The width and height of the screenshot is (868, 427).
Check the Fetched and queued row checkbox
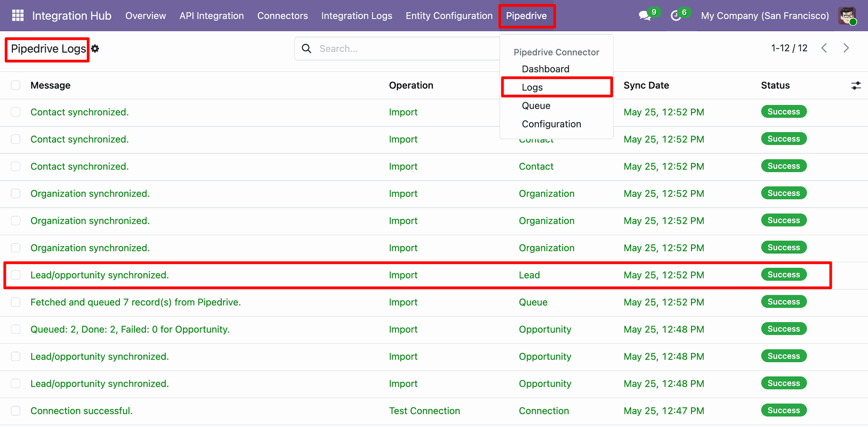[x=16, y=302]
